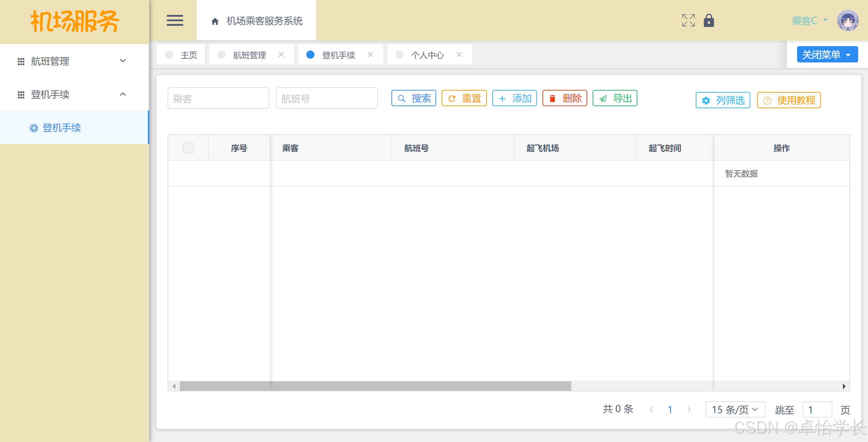Switch to the 个人中心 tab
The height and width of the screenshot is (442, 868).
(429, 55)
